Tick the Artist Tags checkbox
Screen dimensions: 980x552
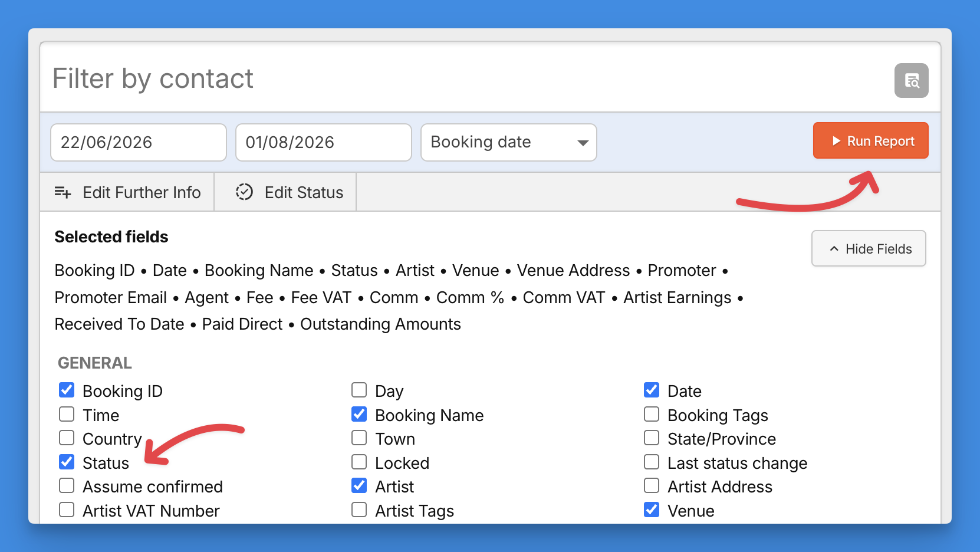click(x=359, y=510)
